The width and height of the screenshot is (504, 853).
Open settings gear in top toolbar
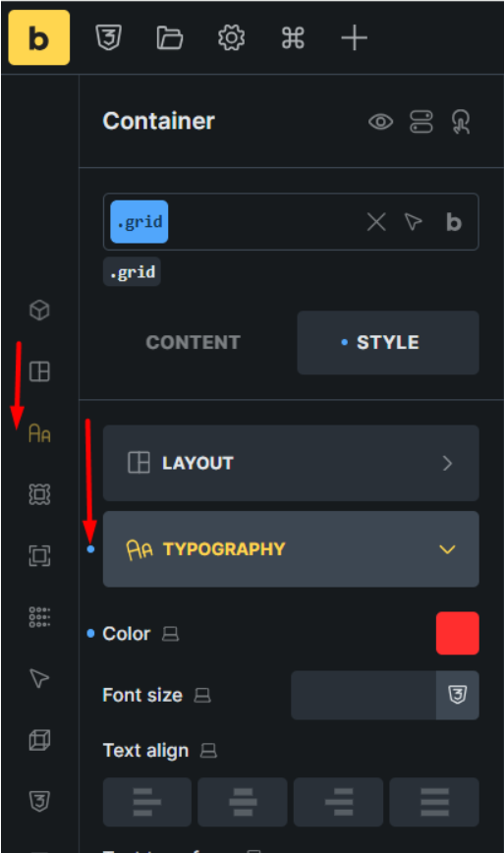click(231, 38)
